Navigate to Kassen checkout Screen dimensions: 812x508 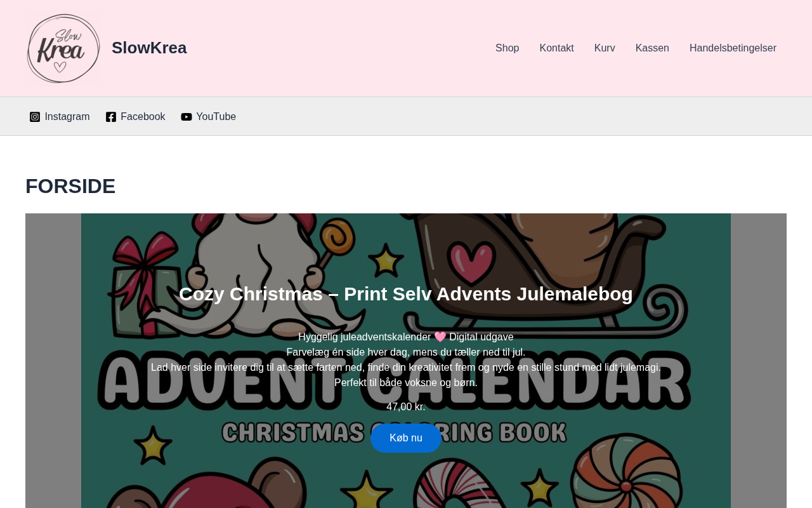pyautogui.click(x=652, y=48)
